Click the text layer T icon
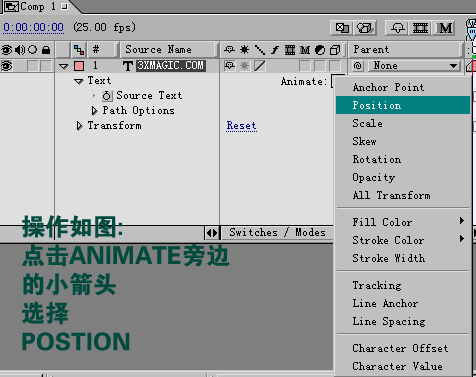Screen dimensions: 476x377 pos(128,66)
